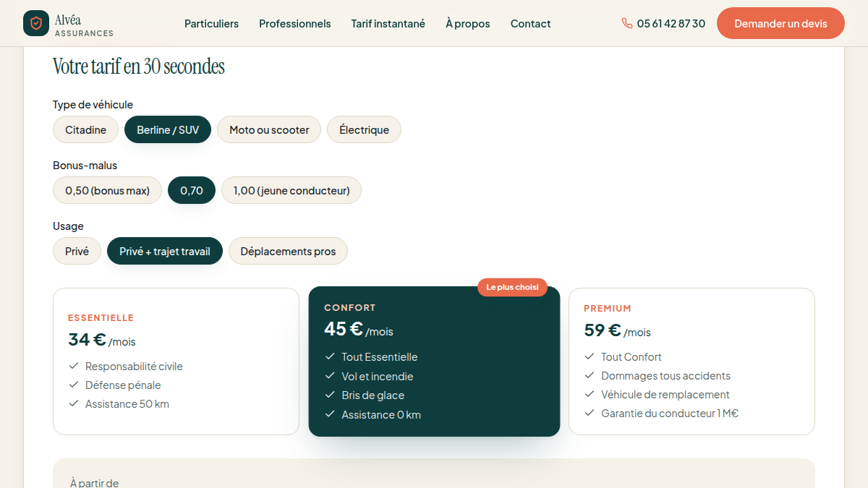Screen dimensions: 868x488
Task: Click the Usage label
Action: (68, 226)
